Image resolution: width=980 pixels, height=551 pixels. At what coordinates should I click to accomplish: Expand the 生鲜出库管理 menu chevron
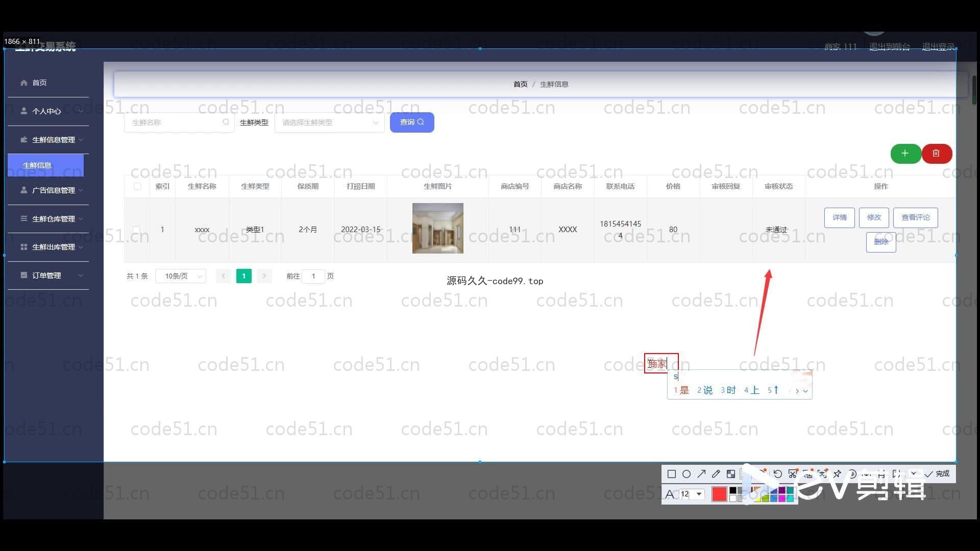coord(81,247)
